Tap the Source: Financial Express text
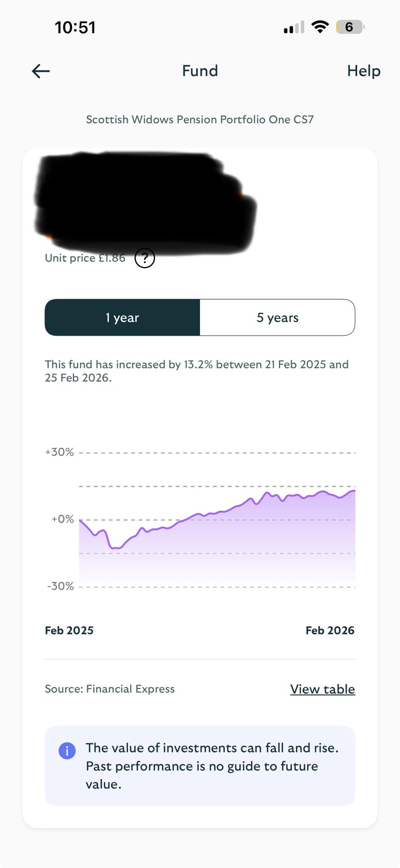Image resolution: width=400 pixels, height=868 pixels. tap(110, 689)
